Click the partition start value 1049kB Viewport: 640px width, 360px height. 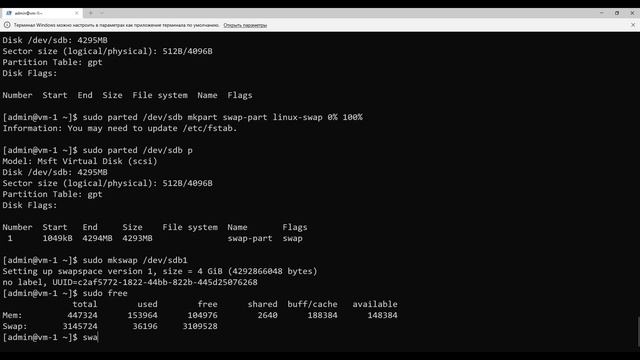click(x=58, y=238)
